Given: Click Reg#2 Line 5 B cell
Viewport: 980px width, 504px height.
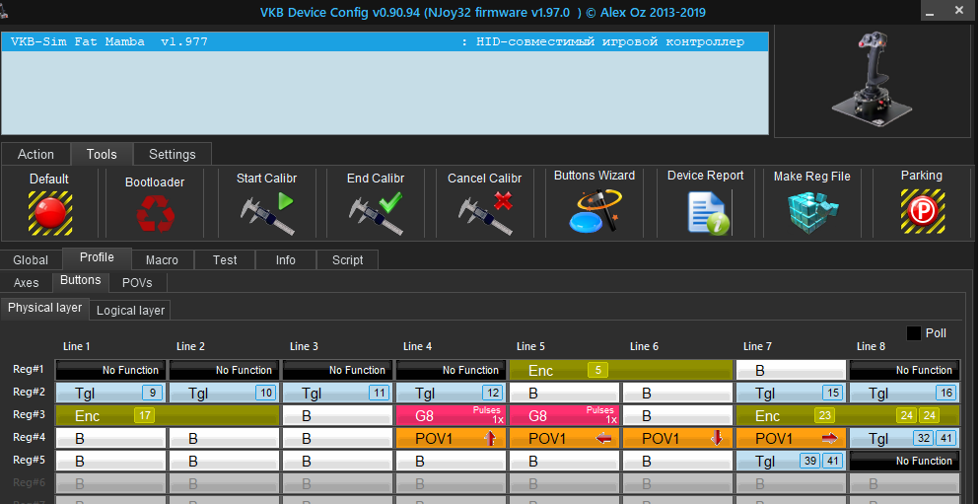Looking at the screenshot, I should pos(564,393).
